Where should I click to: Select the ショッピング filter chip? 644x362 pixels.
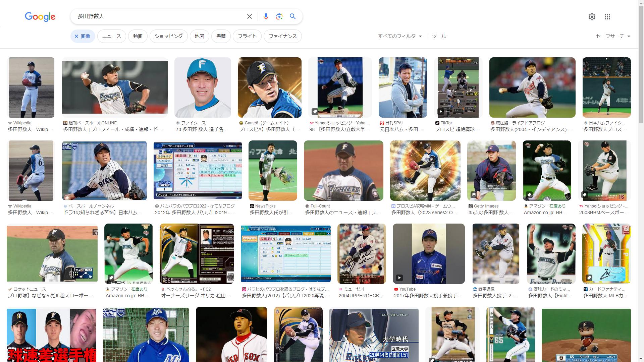(x=168, y=36)
